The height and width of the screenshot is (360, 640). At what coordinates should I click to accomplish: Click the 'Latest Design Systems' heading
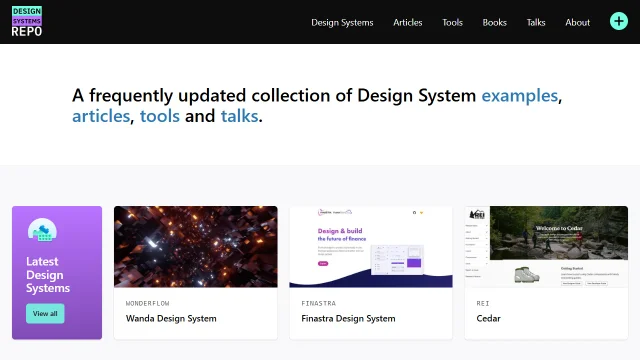[x=48, y=275]
